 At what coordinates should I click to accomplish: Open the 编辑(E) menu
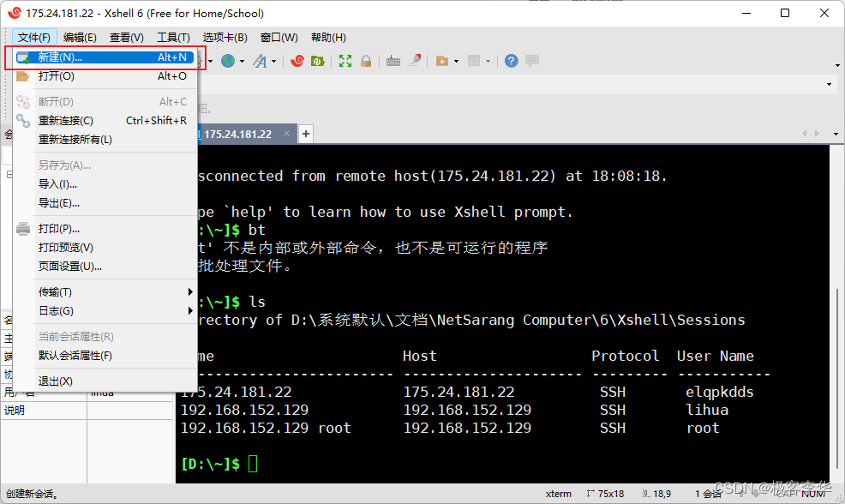click(x=80, y=37)
